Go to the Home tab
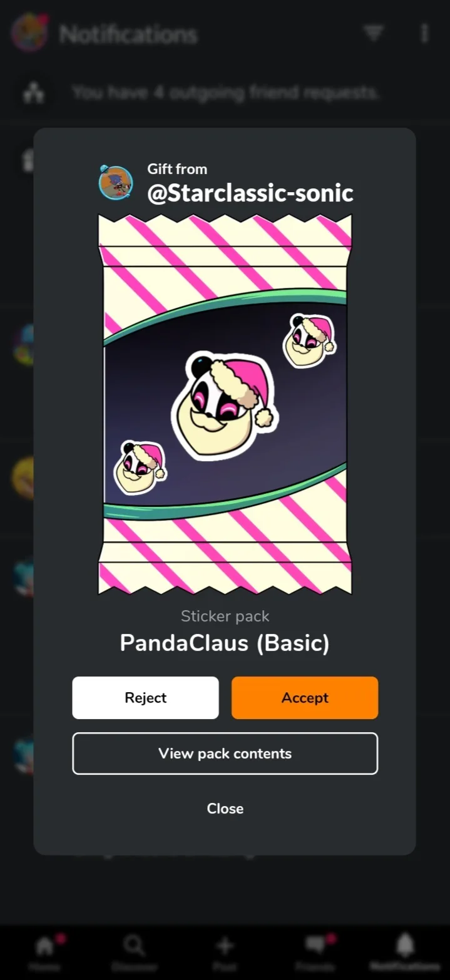Viewport: 450px width, 980px height. click(44, 951)
